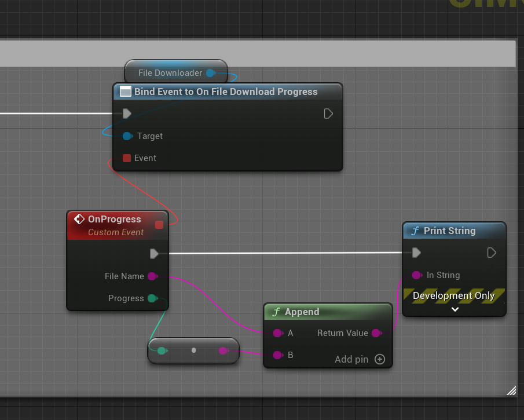
Task: Click the File Name output pin
Action: (153, 276)
